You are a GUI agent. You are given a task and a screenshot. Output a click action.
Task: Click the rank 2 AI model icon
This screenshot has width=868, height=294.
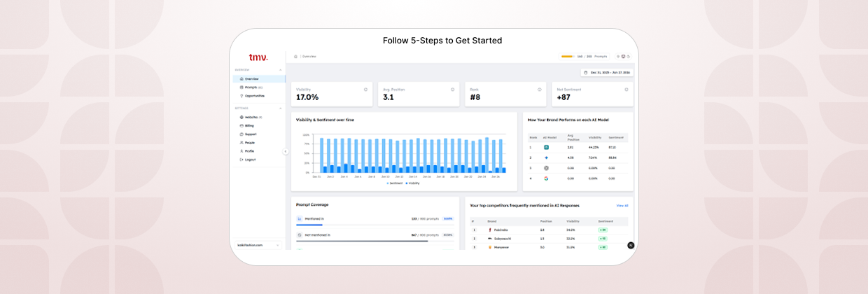click(x=546, y=157)
